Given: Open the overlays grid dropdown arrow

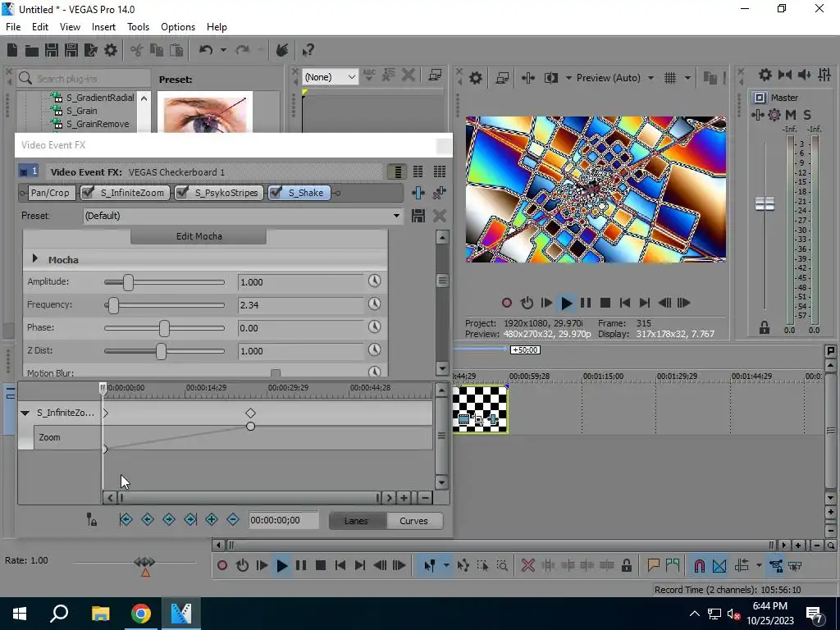Looking at the screenshot, I should (687, 78).
